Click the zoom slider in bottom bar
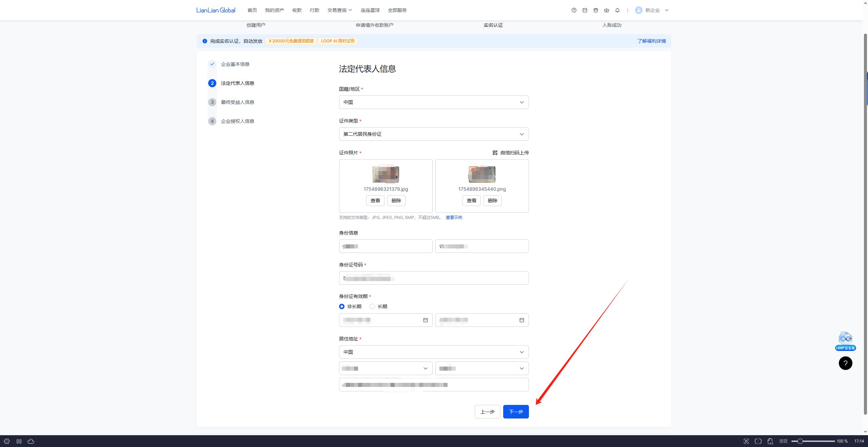This screenshot has height=447, width=868. click(x=813, y=441)
